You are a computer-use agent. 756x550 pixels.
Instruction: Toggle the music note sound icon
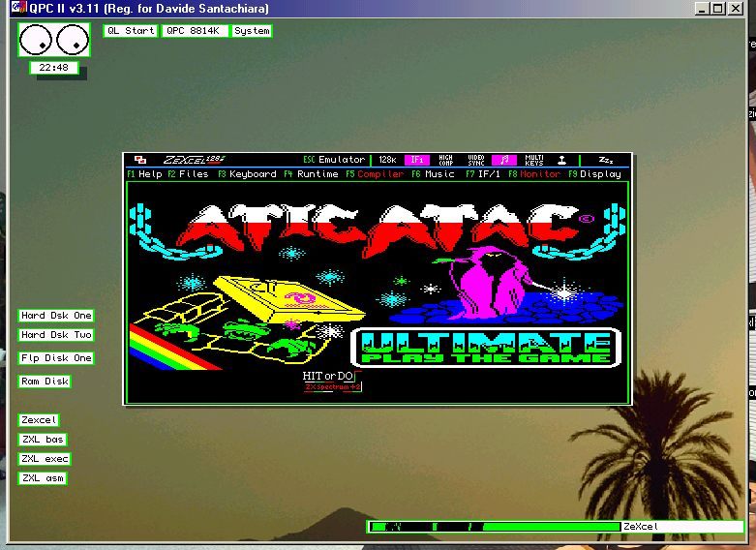504,160
